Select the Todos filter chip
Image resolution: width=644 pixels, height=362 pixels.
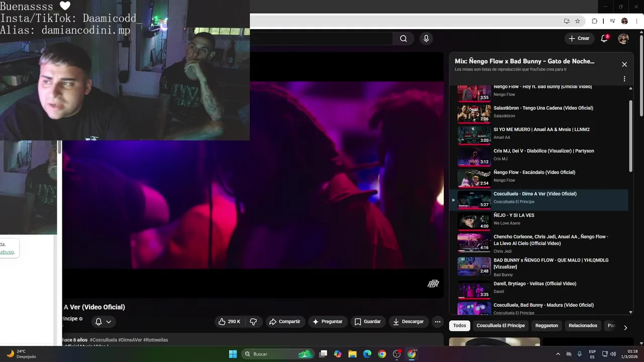coord(459,326)
